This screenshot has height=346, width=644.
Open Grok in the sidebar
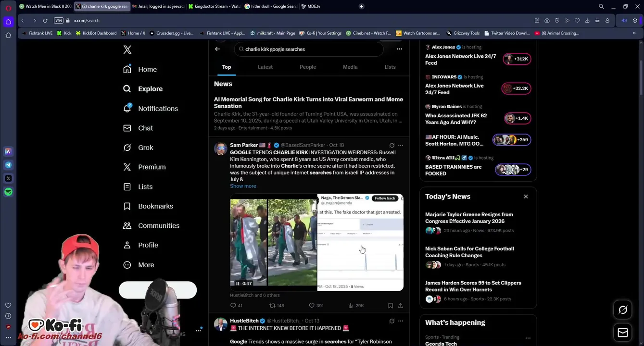(138, 148)
